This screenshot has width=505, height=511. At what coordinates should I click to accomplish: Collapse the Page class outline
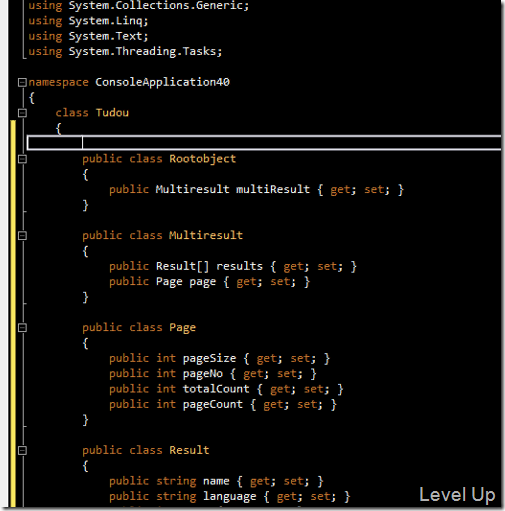point(22,328)
